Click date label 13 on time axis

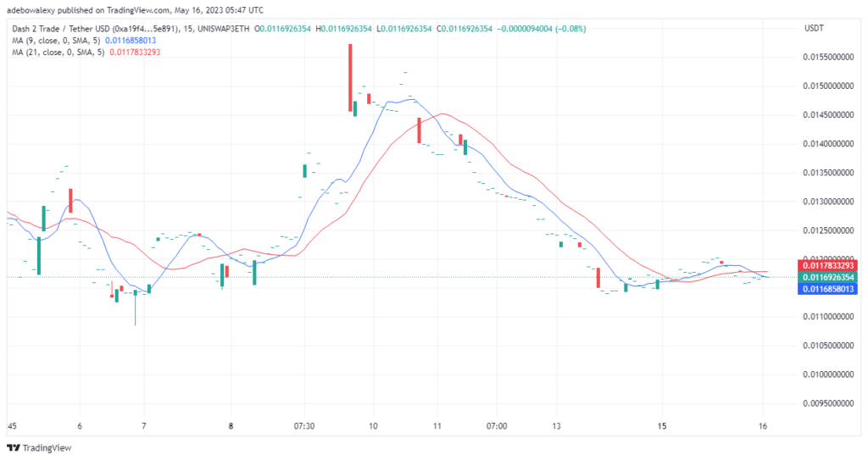pos(556,426)
